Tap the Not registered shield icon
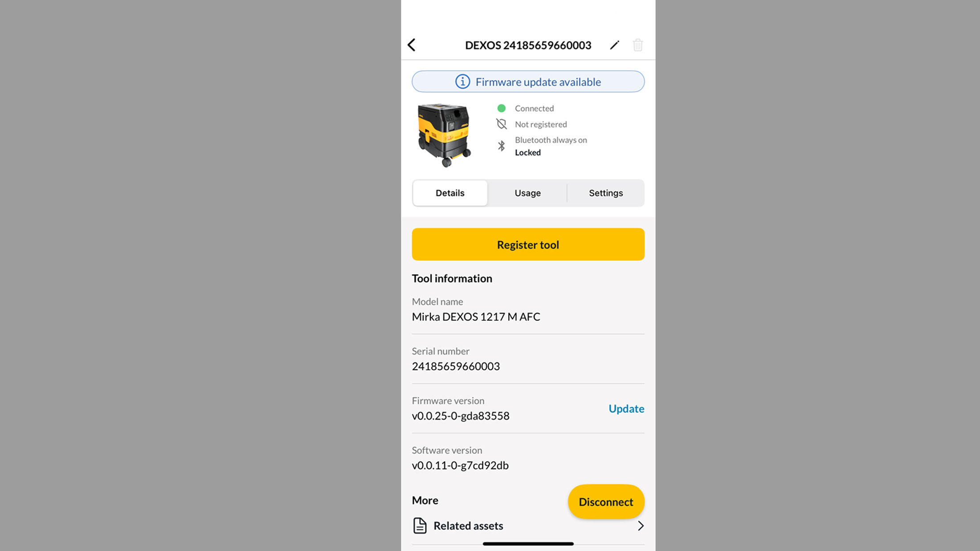The width and height of the screenshot is (980, 551). click(501, 124)
